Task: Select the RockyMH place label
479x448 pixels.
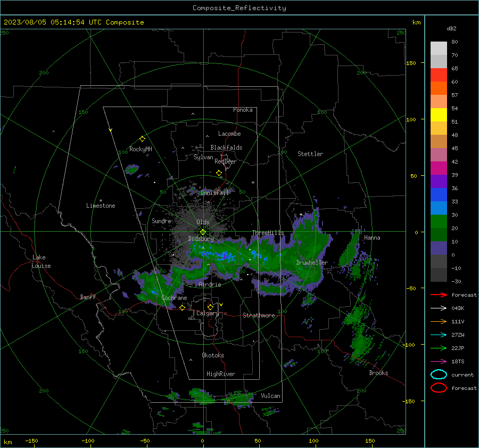Action: click(141, 149)
